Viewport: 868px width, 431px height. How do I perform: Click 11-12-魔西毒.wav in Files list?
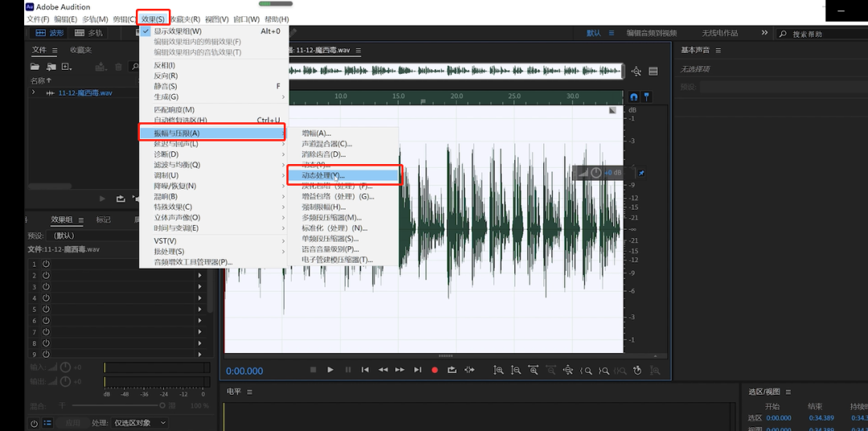pyautogui.click(x=85, y=93)
